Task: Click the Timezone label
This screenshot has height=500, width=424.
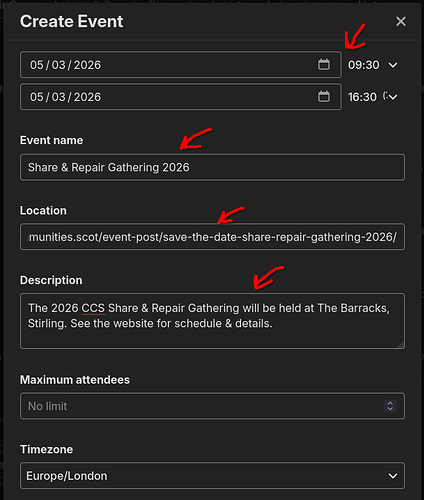Action: (x=47, y=449)
